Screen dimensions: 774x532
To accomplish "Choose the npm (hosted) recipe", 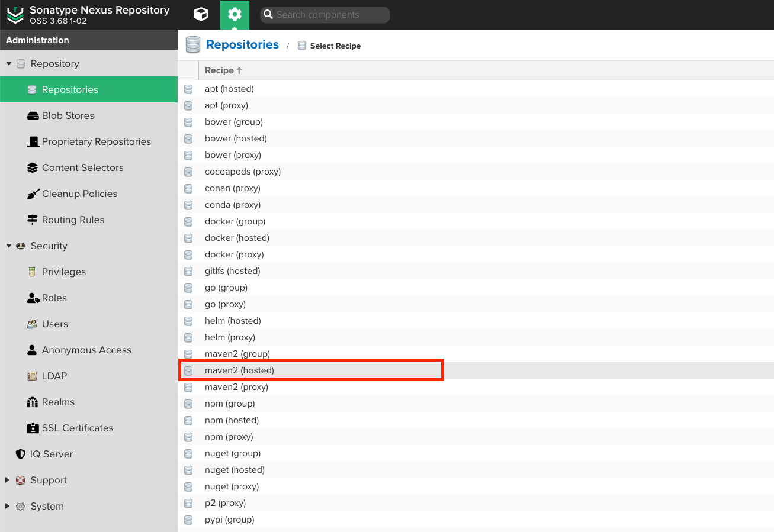I will tap(476, 420).
